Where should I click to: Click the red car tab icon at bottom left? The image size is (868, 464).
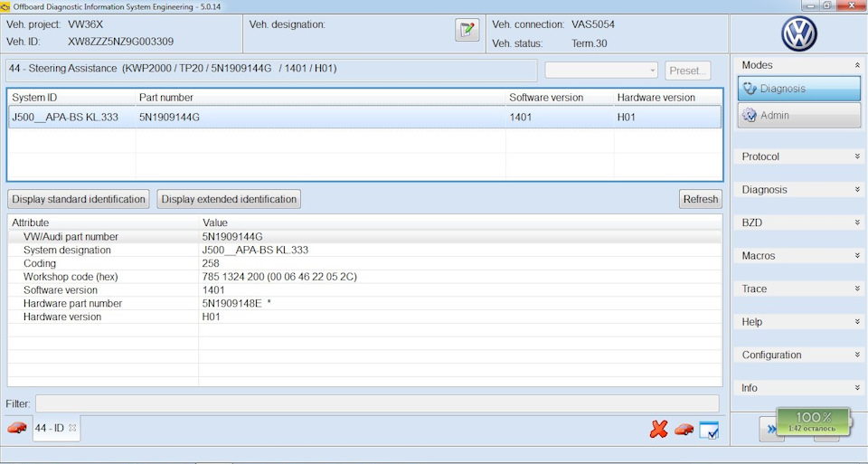(17, 428)
